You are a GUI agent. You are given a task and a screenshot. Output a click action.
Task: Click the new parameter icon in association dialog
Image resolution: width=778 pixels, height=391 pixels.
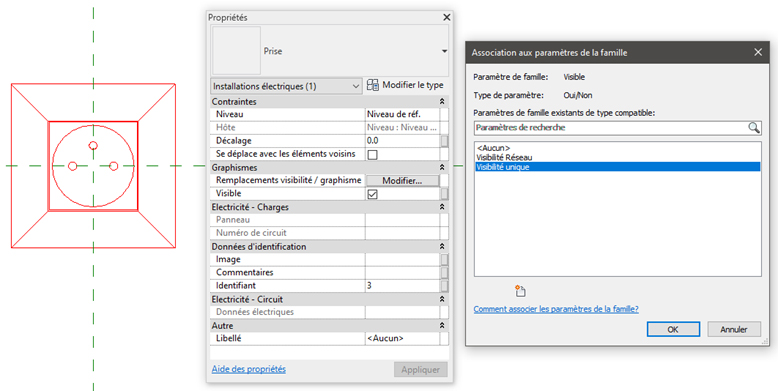pos(519,291)
